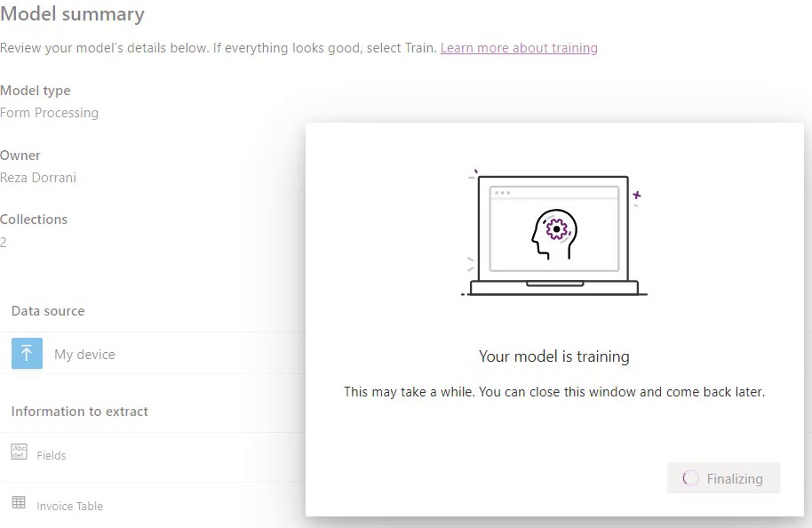
Task: Select the Fields row label
Action: 52,455
